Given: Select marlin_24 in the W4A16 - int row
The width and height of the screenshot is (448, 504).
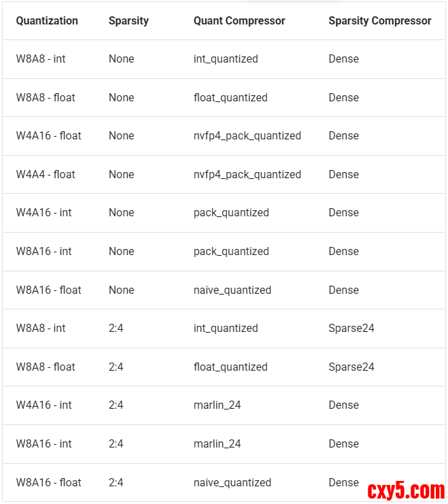Looking at the screenshot, I should tap(217, 405).
